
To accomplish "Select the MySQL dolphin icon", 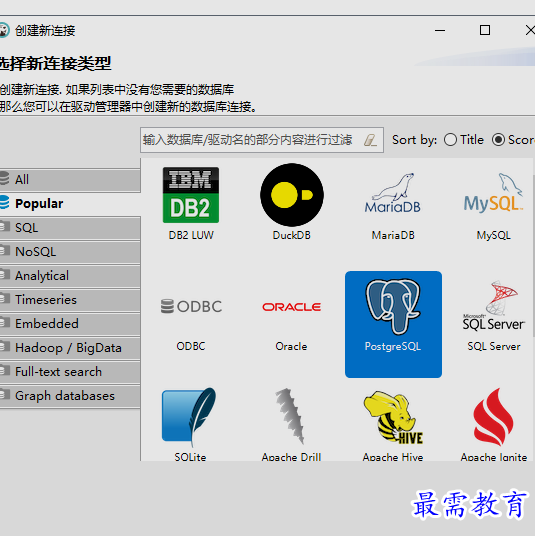I will pyautogui.click(x=493, y=193).
